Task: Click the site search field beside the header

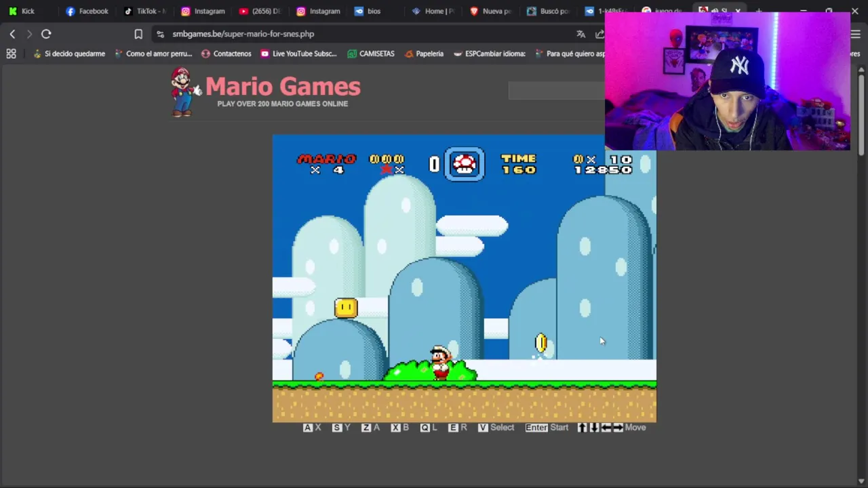Action: 556,90
